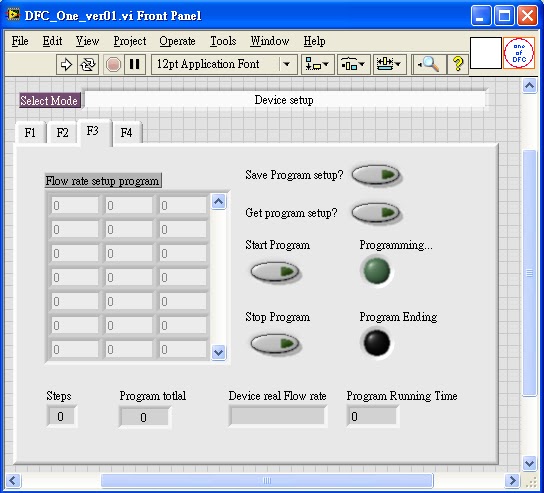This screenshot has height=493, width=544.
Task: Click the Steps numeric field
Action: tap(61, 416)
